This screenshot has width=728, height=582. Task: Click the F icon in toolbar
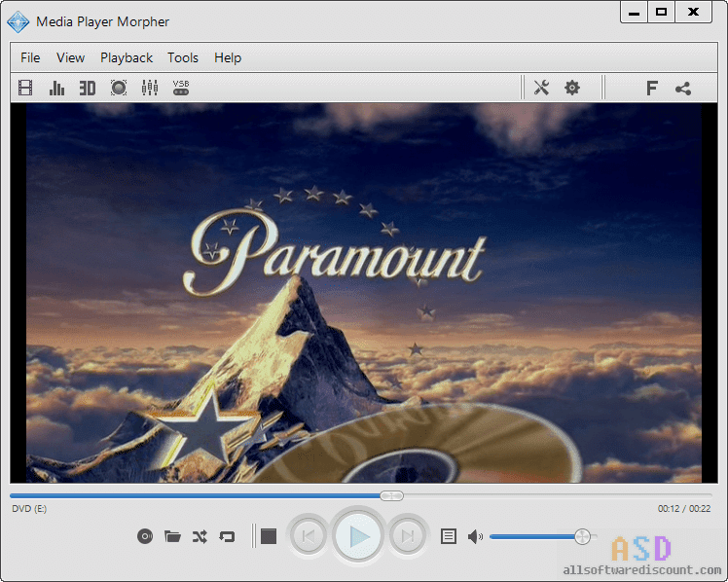tap(652, 88)
